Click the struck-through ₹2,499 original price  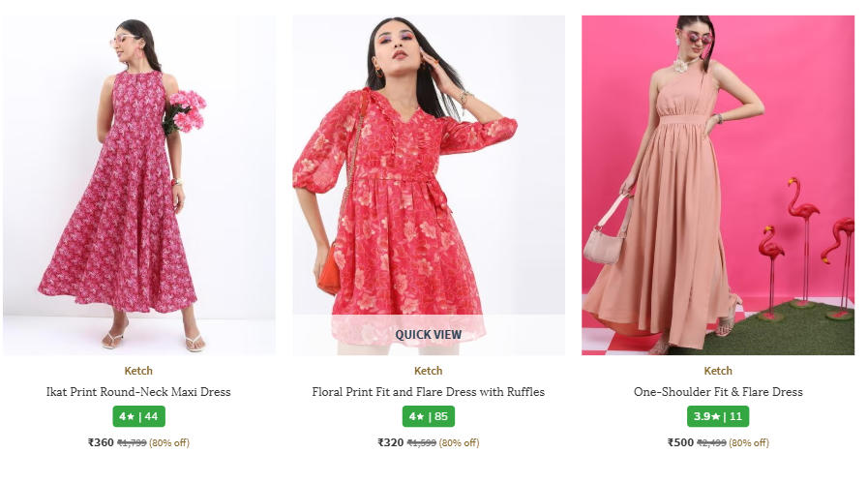point(711,443)
